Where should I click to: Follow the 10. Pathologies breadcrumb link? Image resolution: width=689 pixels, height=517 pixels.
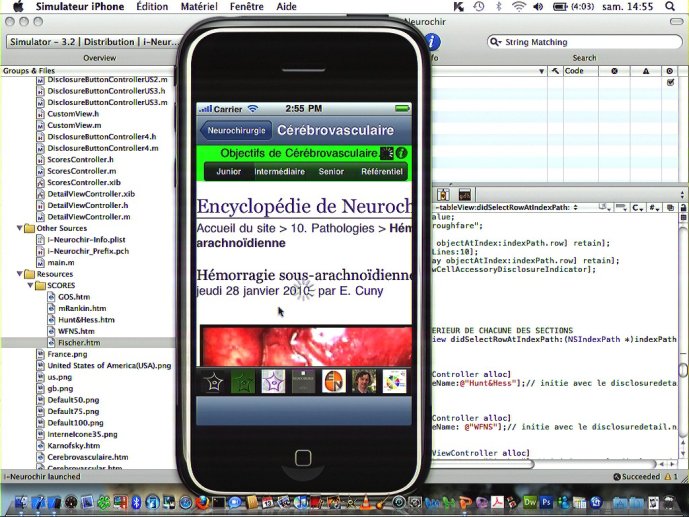[332, 228]
